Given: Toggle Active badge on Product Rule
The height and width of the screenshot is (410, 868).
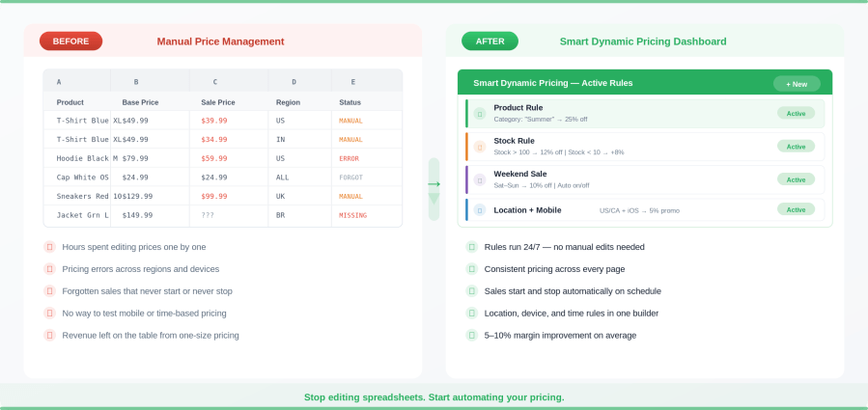Looking at the screenshot, I should pos(796,113).
